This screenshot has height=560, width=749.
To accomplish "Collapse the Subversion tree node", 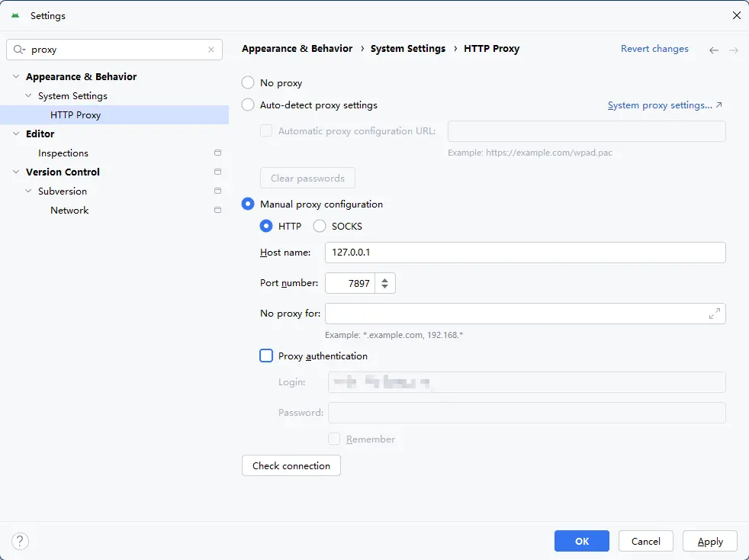I will (29, 191).
